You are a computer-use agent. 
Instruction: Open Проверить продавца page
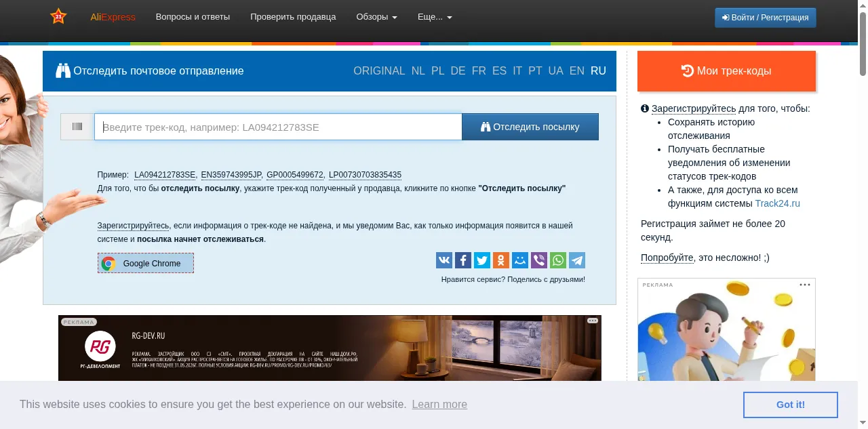[293, 17]
